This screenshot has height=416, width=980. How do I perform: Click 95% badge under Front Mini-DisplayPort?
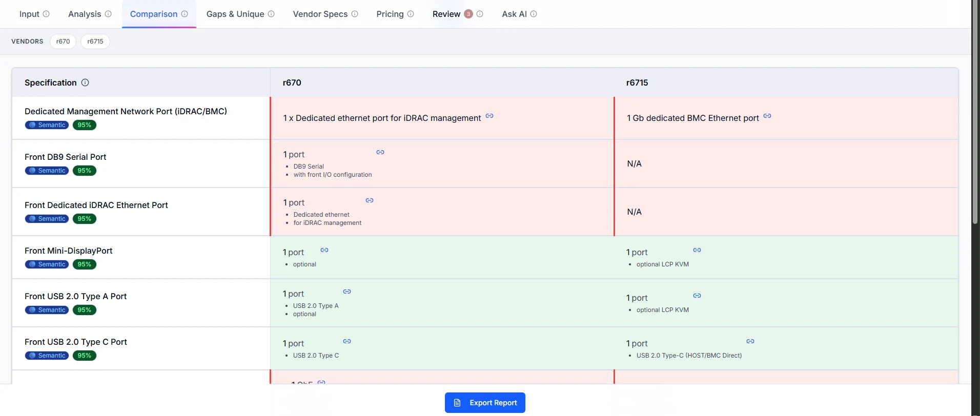(85, 264)
